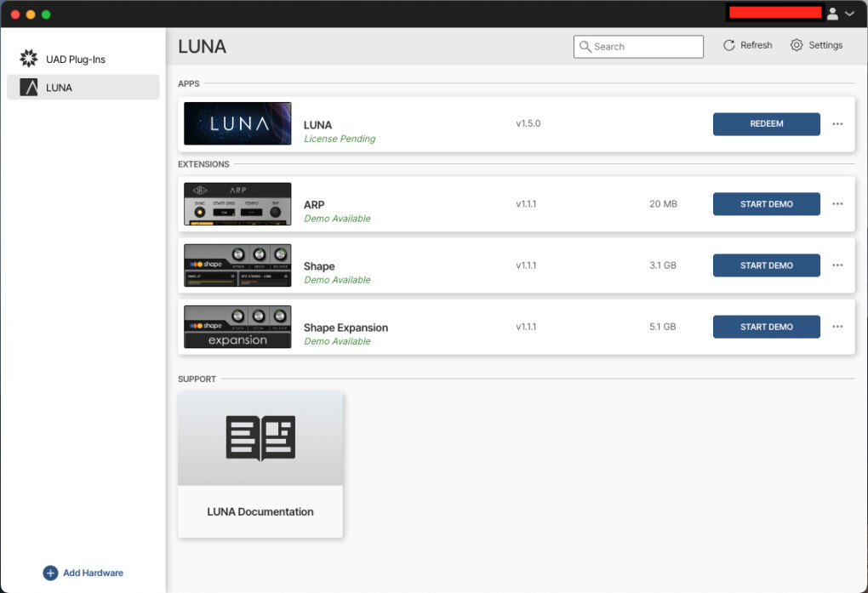This screenshot has height=593, width=868.
Task: Click the UAD Plug-Ins star icon
Action: (x=29, y=59)
